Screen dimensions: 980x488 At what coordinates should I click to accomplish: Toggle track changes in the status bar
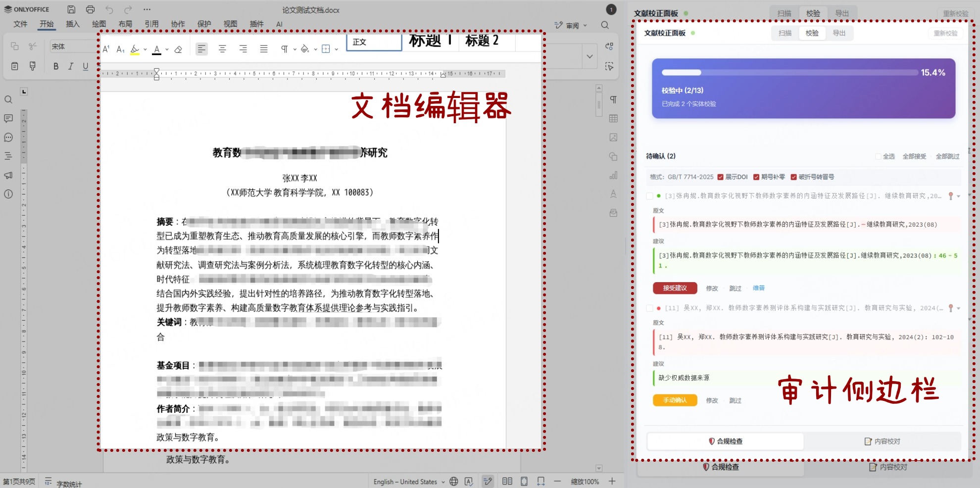(x=488, y=481)
